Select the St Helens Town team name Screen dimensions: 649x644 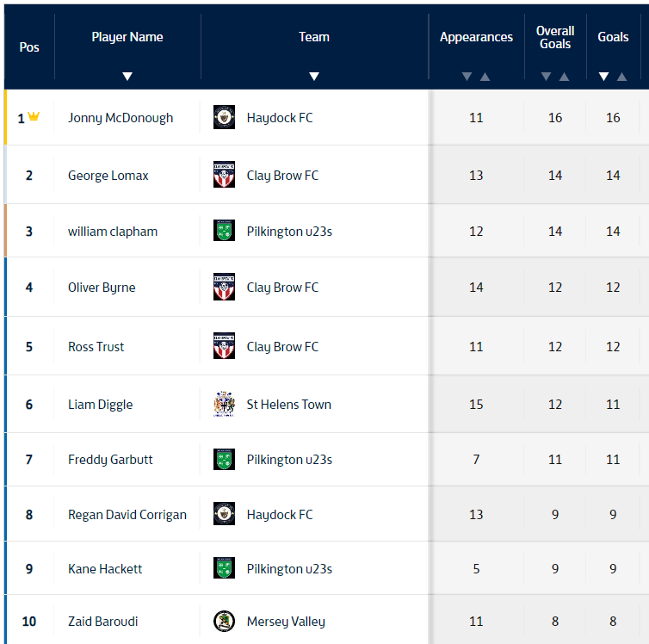pyautogui.click(x=288, y=404)
